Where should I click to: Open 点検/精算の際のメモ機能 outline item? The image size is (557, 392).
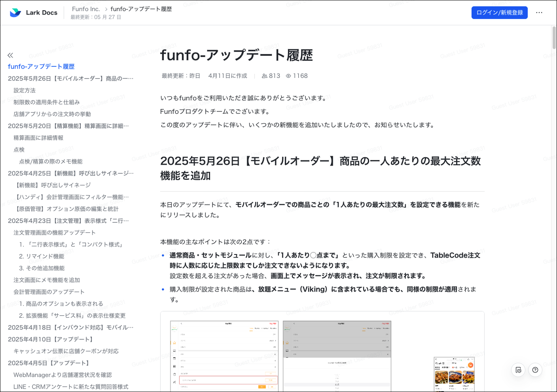[51, 161]
